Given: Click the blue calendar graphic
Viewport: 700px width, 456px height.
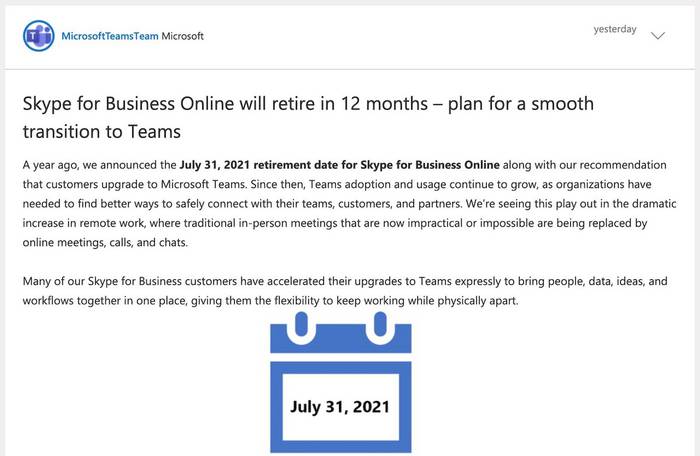Looking at the screenshot, I should [x=341, y=383].
